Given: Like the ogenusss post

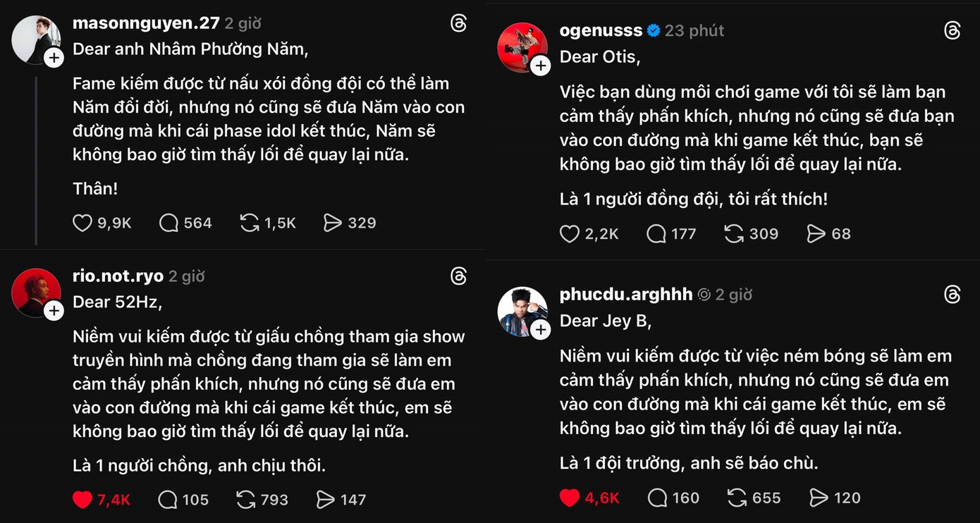Looking at the screenshot, I should click(570, 234).
